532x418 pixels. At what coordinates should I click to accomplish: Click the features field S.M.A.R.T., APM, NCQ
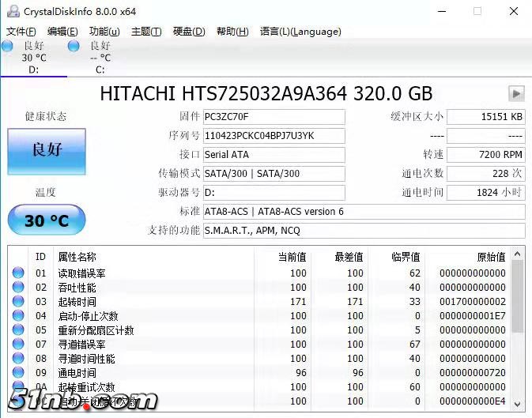coord(364,231)
